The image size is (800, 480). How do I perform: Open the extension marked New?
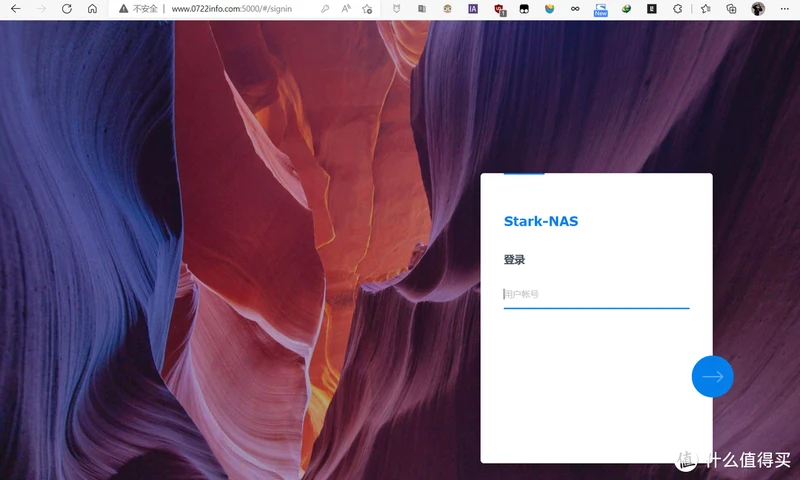point(601,10)
